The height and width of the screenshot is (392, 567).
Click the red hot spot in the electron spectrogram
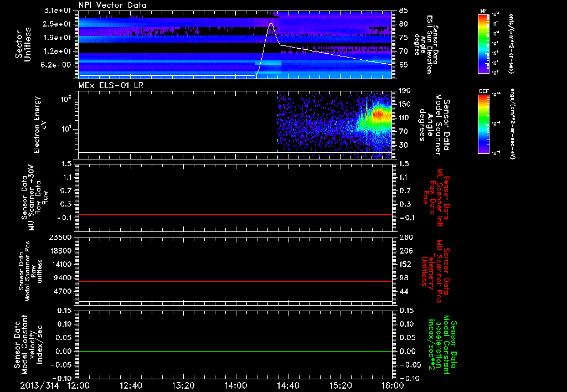379,115
